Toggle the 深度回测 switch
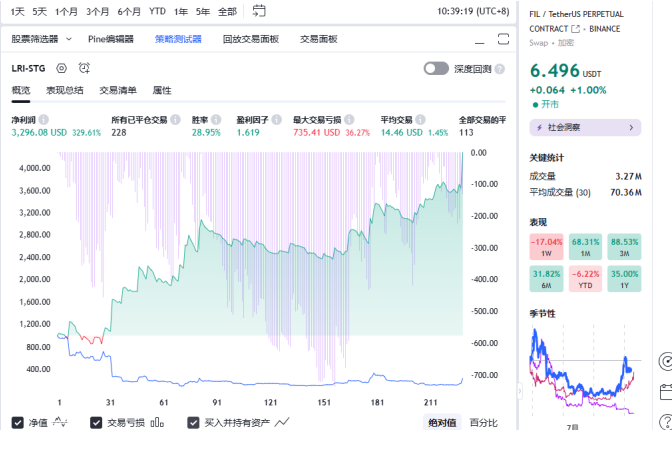Screen dimensions: 672x466 (x=436, y=68)
